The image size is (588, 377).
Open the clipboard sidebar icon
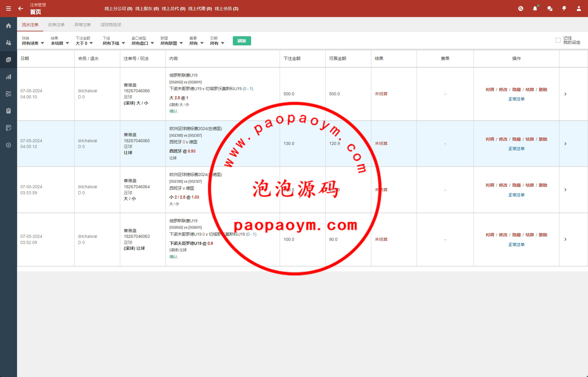coord(9,111)
